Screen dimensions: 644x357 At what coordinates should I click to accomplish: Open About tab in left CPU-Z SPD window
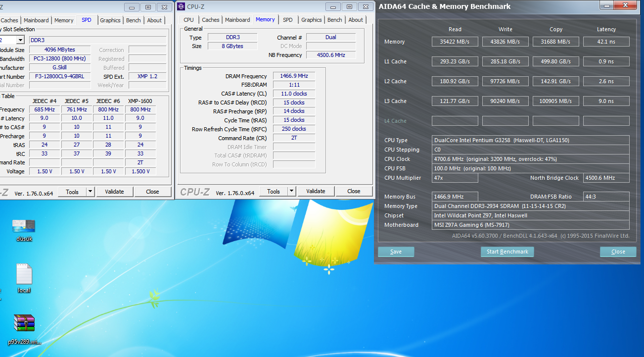click(154, 20)
